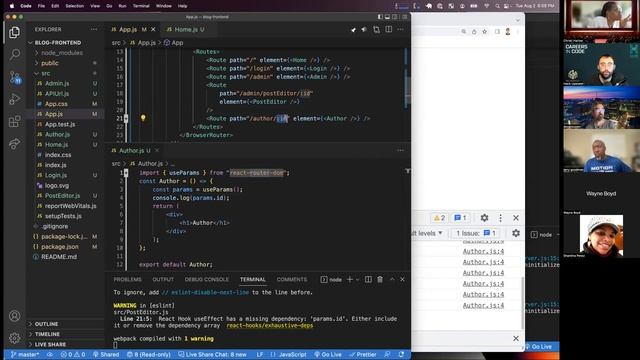Open Admin.js in the file explorer
The width and height of the screenshot is (640, 360).
tap(57, 84)
